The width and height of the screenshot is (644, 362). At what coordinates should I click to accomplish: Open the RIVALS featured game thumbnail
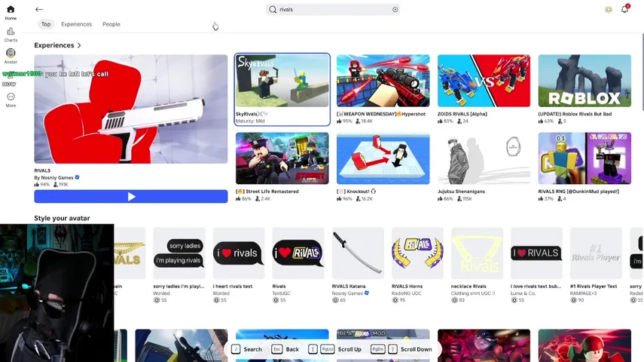tap(130, 109)
